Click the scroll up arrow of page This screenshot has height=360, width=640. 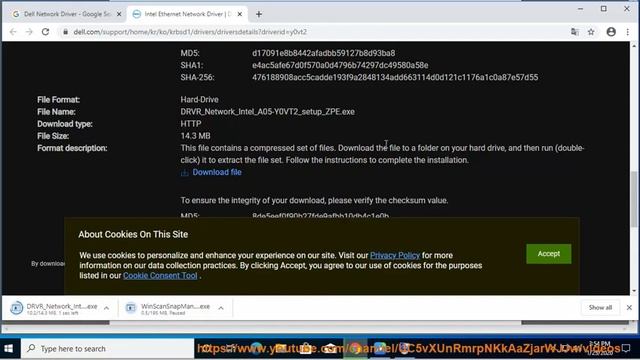click(634, 46)
